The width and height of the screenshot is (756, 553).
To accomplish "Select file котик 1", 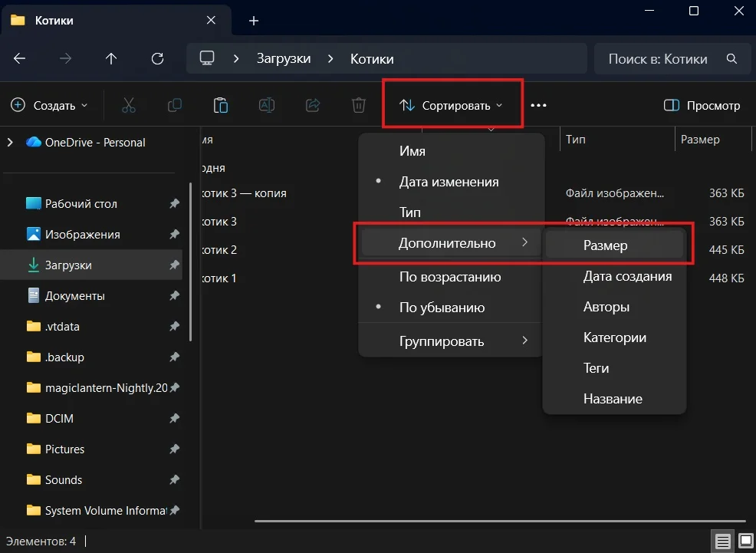I will click(x=219, y=278).
